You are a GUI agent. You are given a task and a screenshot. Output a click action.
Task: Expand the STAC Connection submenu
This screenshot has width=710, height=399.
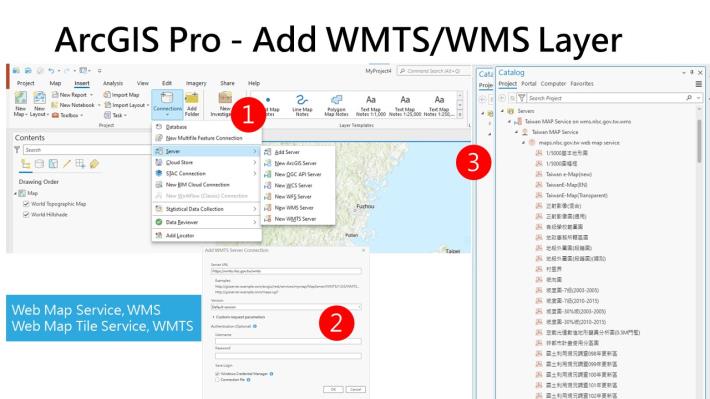click(207, 173)
